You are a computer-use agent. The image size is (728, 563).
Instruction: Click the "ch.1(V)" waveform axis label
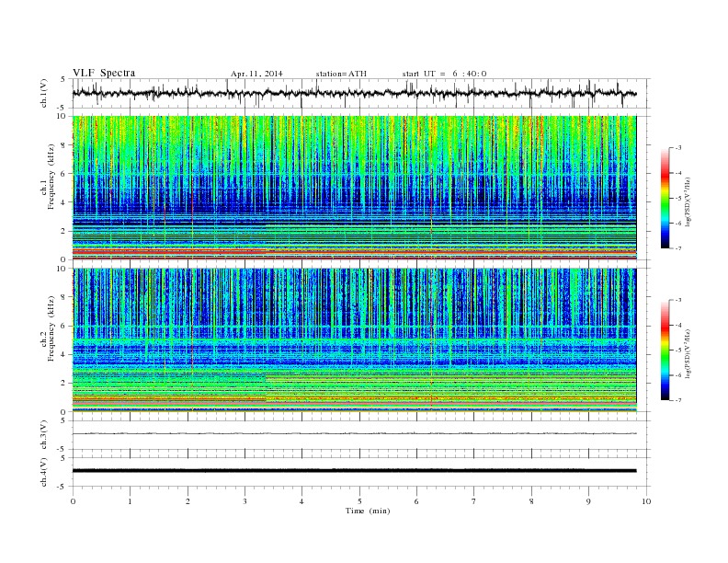pos(44,93)
